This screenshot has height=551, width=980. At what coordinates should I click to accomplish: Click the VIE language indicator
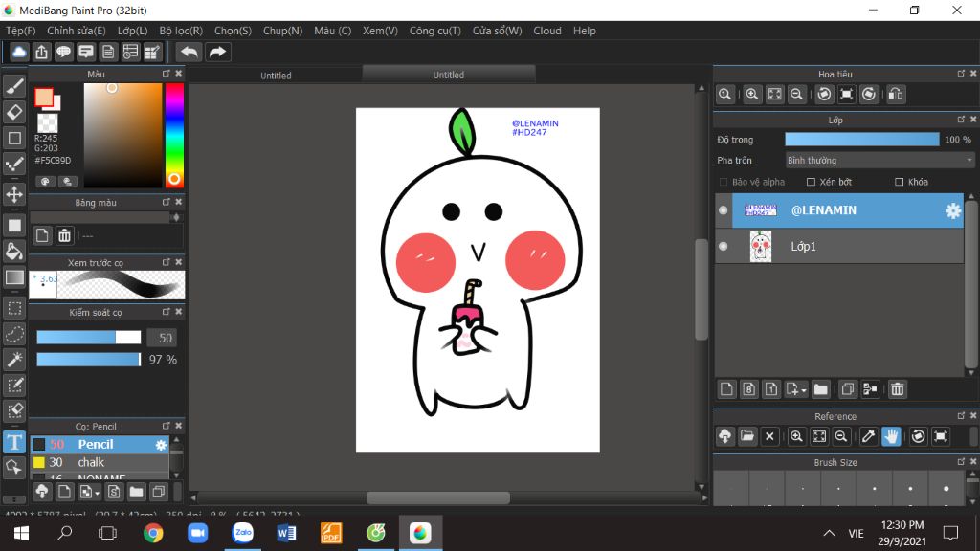[x=856, y=533]
